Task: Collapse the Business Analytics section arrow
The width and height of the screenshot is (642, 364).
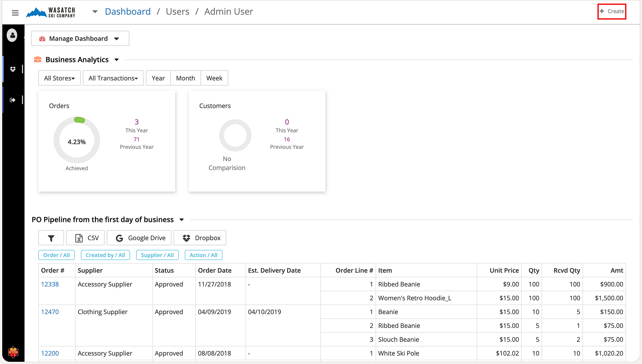Action: coord(117,60)
